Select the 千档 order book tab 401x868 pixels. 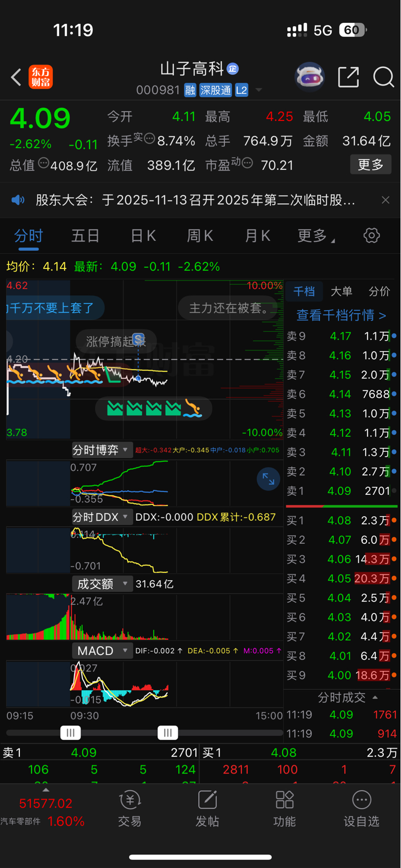304,291
